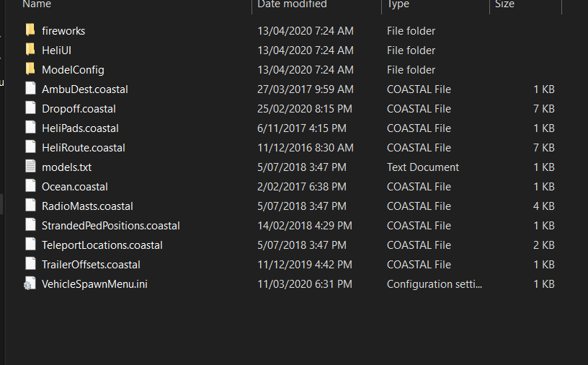
Task: Click the ModelConfig folder icon
Action: tap(30, 69)
